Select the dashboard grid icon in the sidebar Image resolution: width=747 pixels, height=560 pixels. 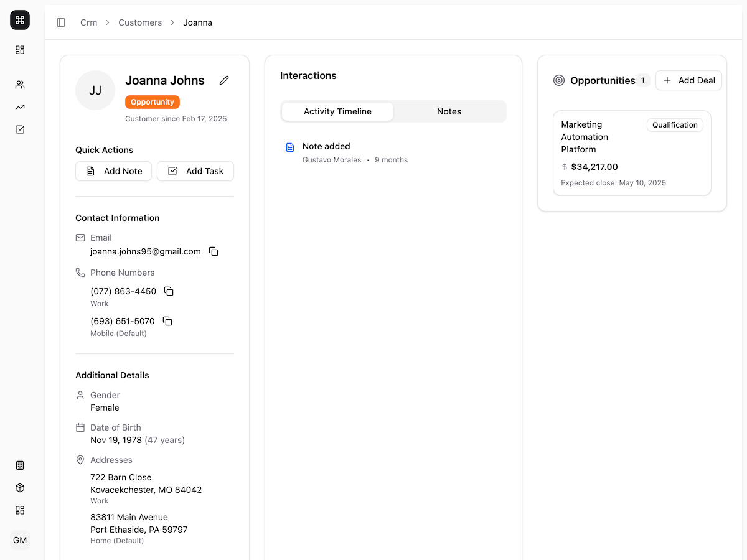(x=19, y=50)
